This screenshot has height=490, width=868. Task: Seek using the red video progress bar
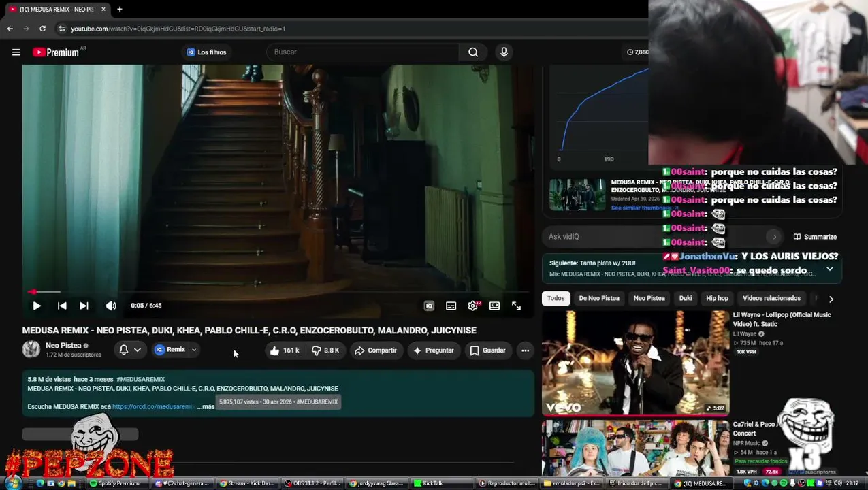(x=278, y=292)
